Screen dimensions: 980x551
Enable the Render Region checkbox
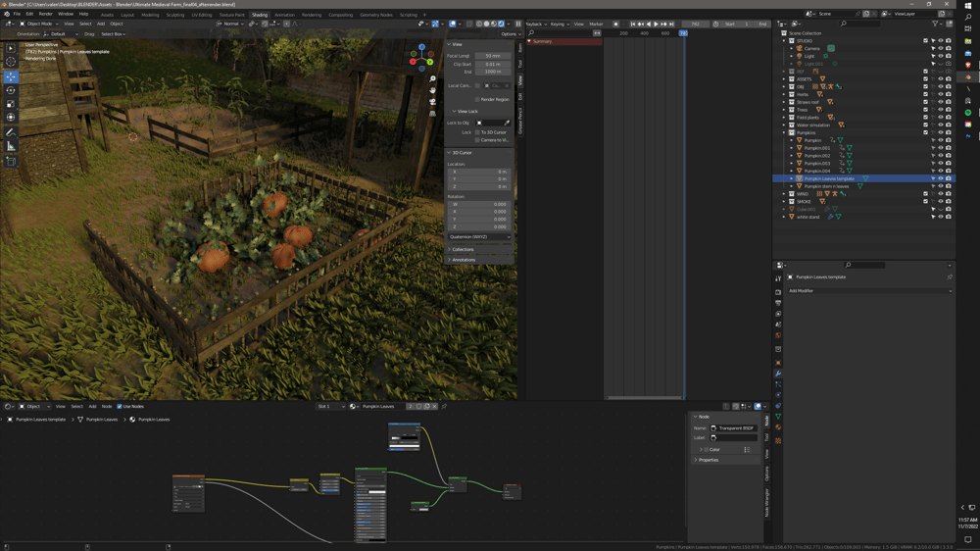[477, 99]
